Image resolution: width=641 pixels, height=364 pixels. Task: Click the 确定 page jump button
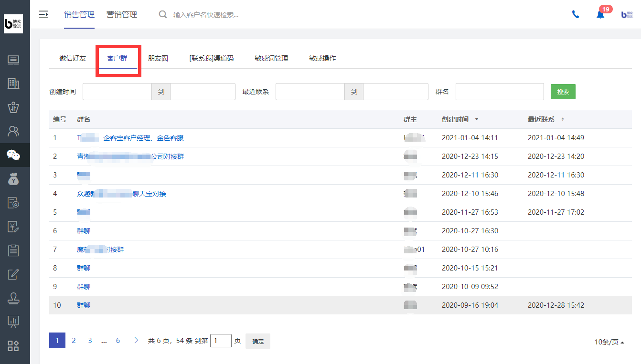(x=258, y=341)
